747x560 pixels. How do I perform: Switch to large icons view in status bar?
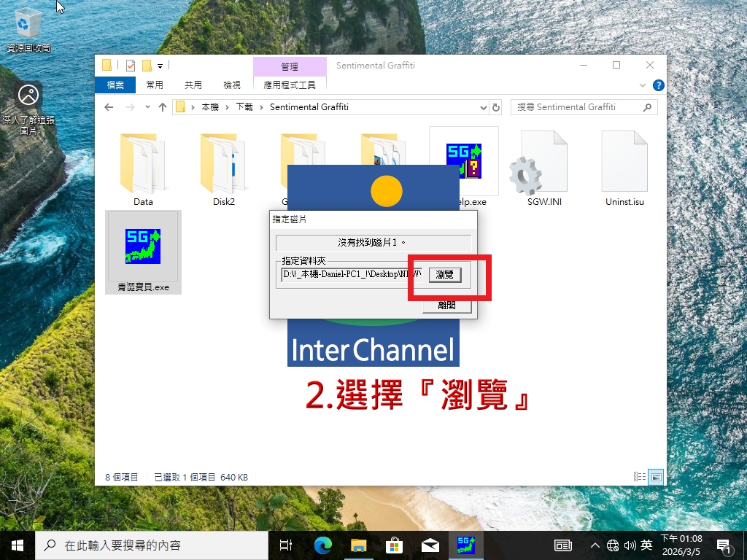click(657, 477)
